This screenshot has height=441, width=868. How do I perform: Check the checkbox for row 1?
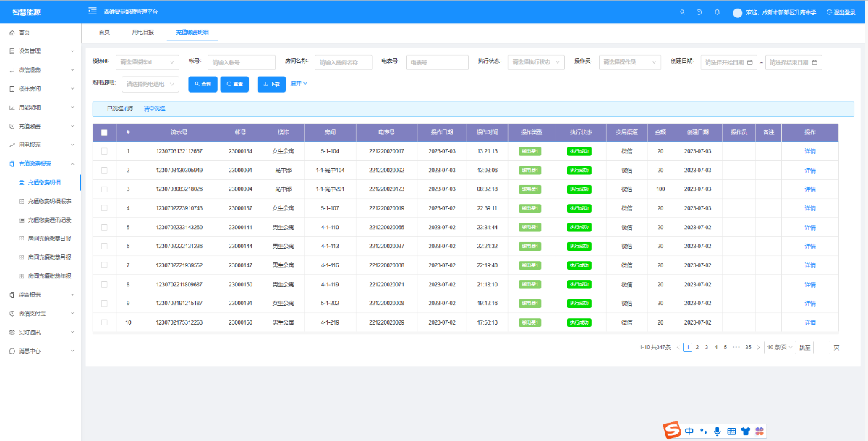point(104,151)
